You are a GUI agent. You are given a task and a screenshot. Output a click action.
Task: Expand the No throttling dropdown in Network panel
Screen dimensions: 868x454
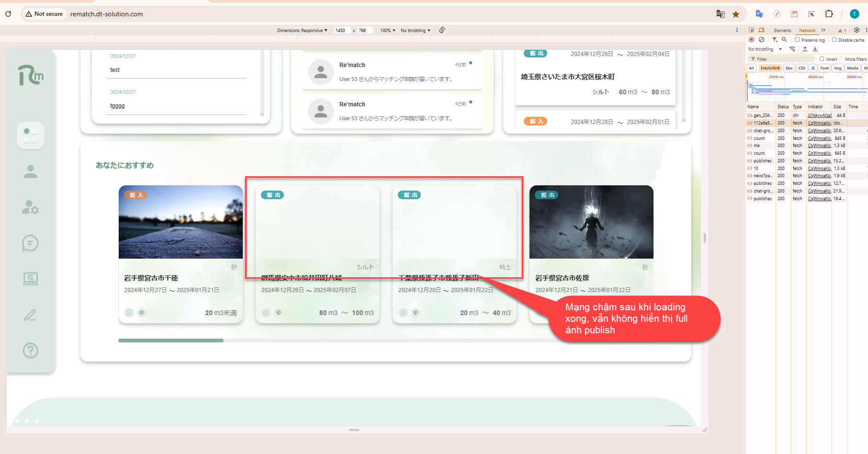765,49
